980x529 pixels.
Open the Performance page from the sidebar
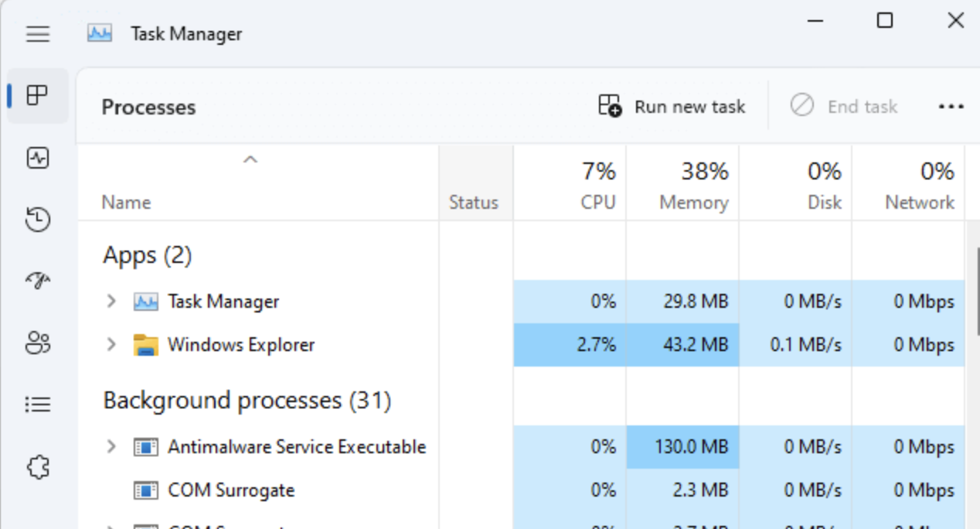click(x=37, y=158)
